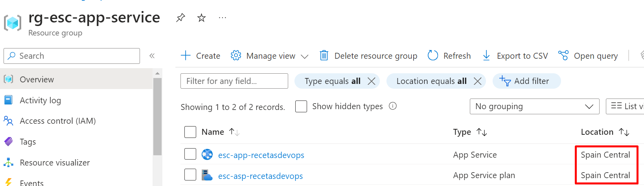Click the sidebar scrollbar up arrow
This screenshot has height=186, width=644.
[157, 73]
